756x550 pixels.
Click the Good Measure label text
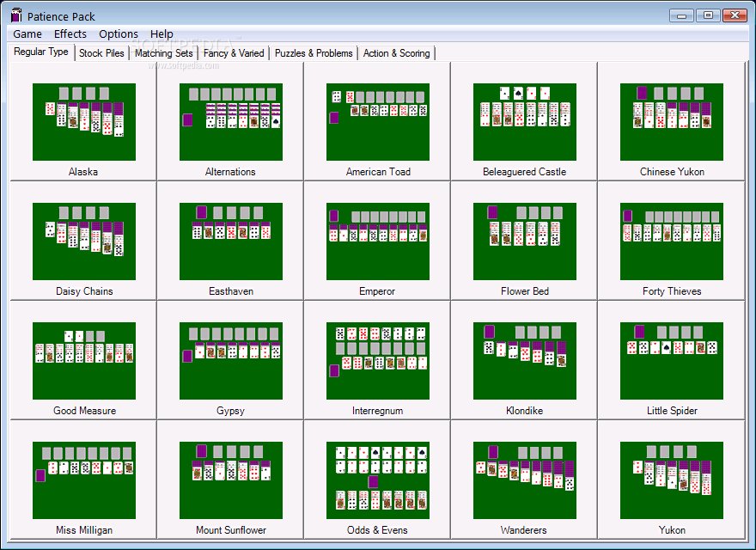tap(84, 411)
